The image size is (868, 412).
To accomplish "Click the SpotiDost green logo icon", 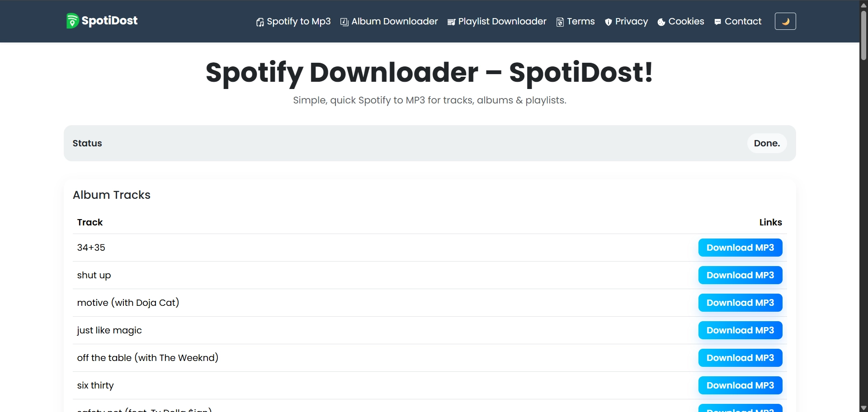I will coord(72,21).
